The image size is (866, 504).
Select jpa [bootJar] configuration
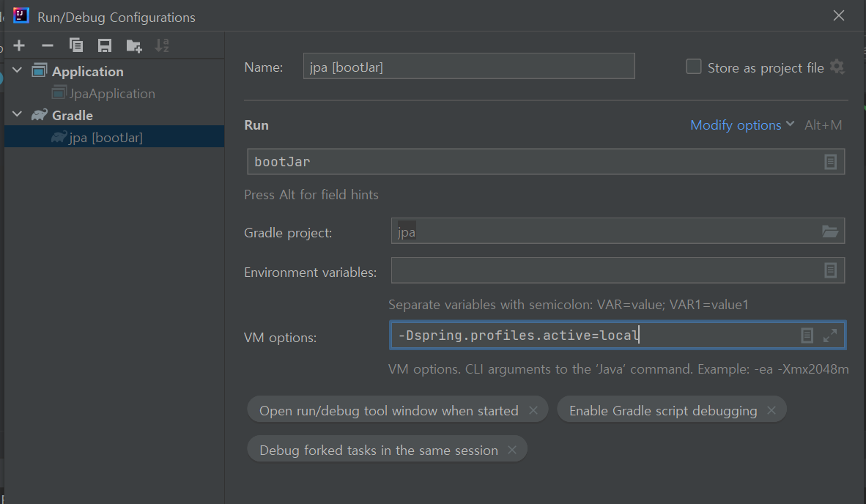[114, 137]
